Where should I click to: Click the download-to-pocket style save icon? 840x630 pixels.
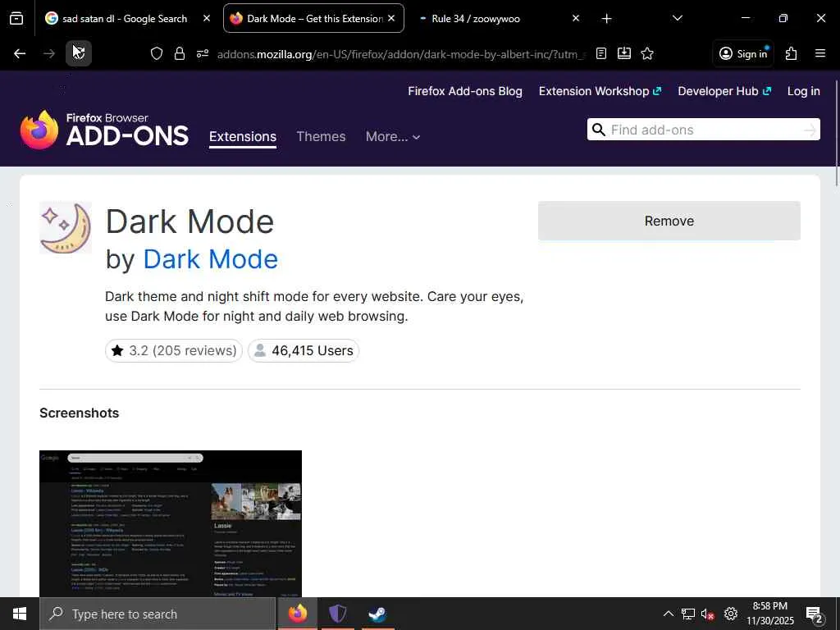tap(624, 53)
